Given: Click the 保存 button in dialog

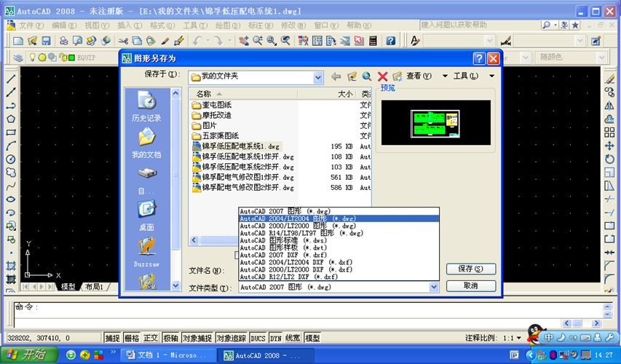Looking at the screenshot, I should point(471,269).
